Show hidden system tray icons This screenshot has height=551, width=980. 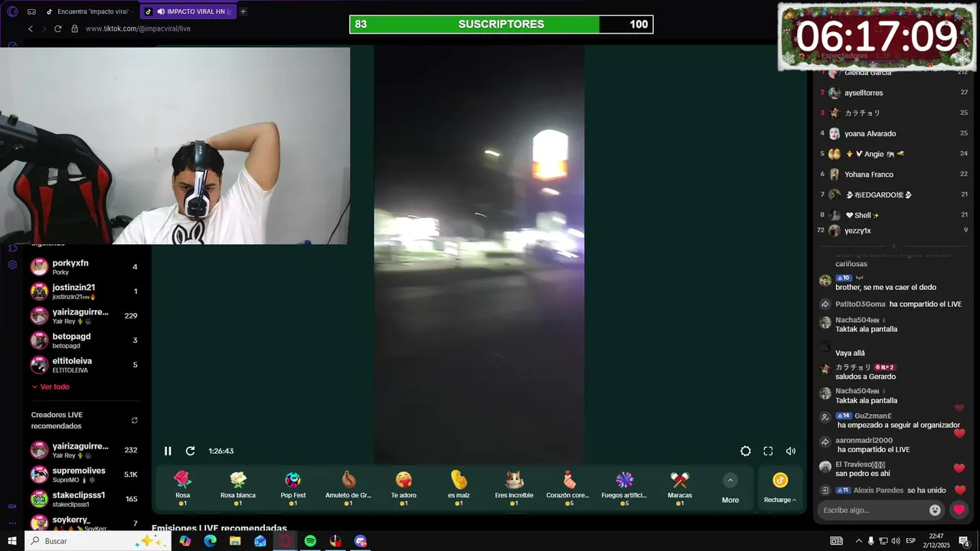coord(858,541)
